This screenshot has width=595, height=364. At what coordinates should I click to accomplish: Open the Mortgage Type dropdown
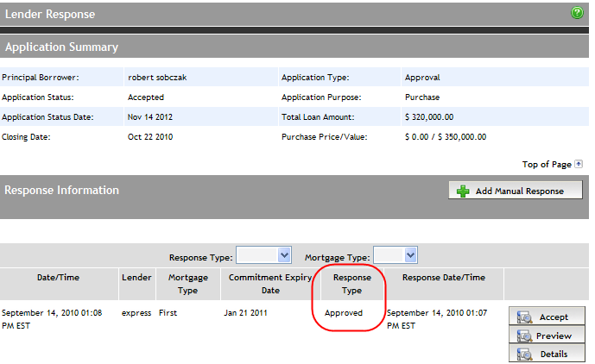point(396,255)
